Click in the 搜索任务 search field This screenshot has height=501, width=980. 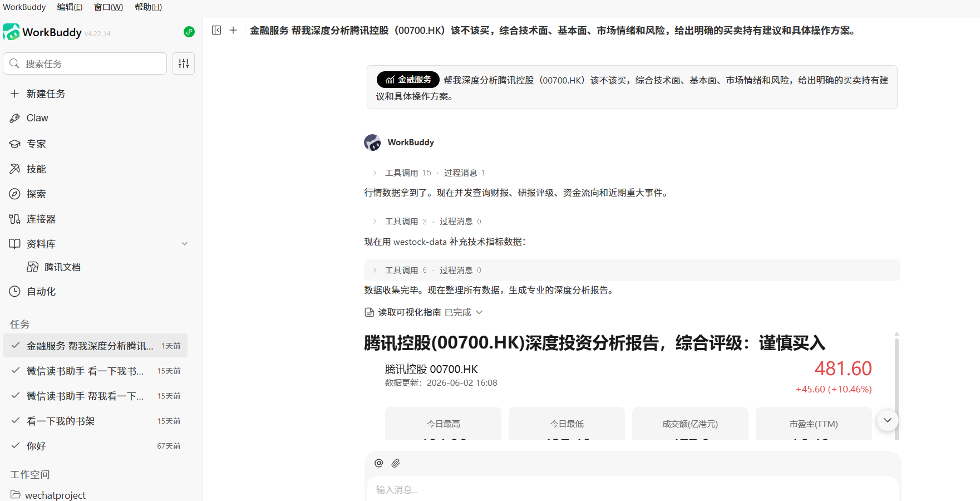[85, 63]
